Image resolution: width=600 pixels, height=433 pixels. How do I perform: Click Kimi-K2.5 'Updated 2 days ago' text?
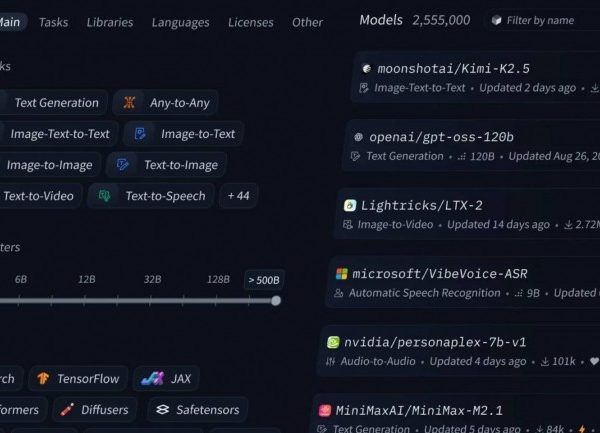click(528, 88)
